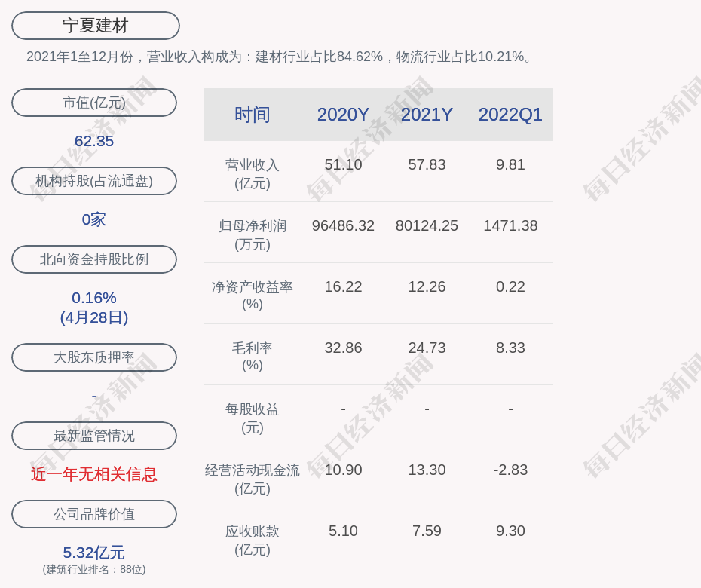Select ROE value 16.22
This screenshot has width=701, height=588.
[343, 286]
